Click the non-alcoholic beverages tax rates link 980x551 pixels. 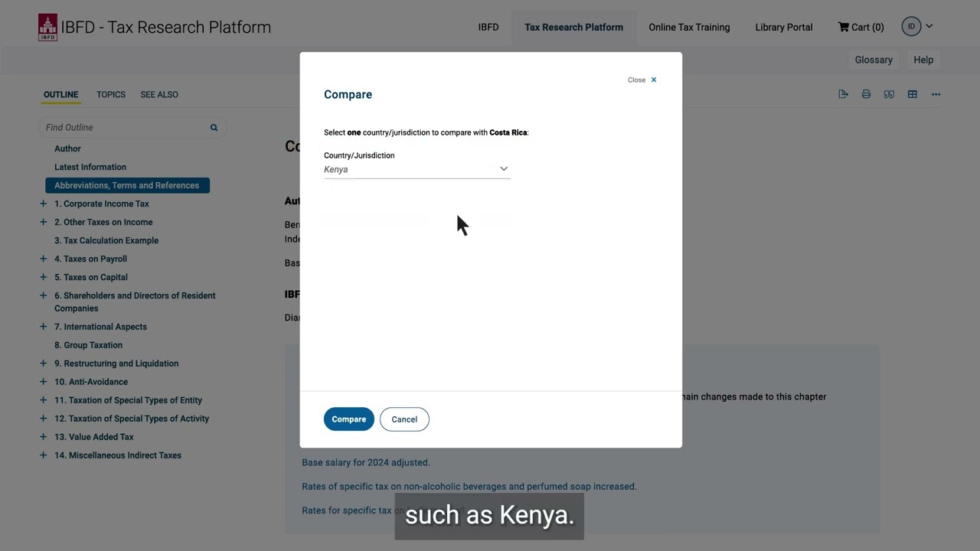[x=469, y=486]
